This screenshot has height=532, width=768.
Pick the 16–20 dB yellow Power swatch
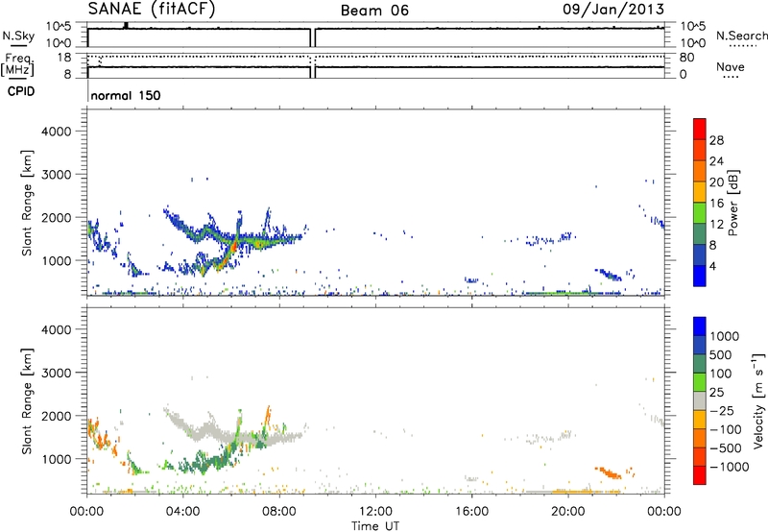[x=700, y=192]
